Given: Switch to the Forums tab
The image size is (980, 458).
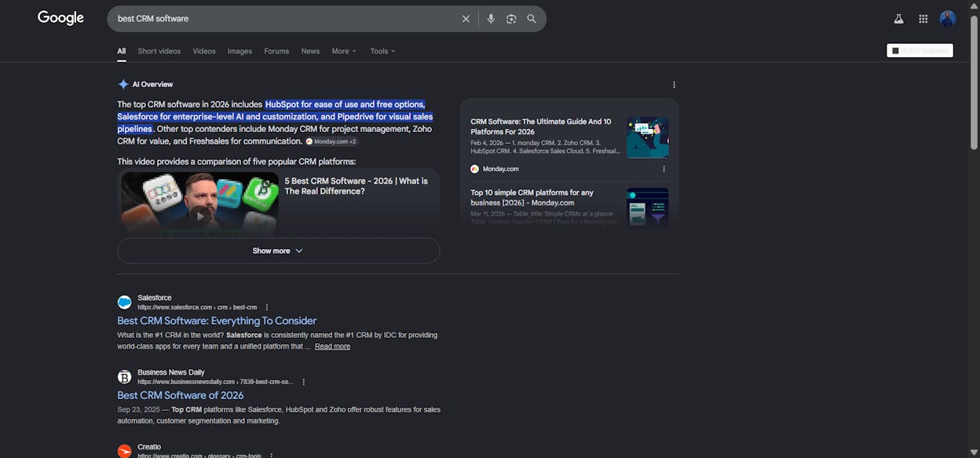Looking at the screenshot, I should (x=276, y=51).
